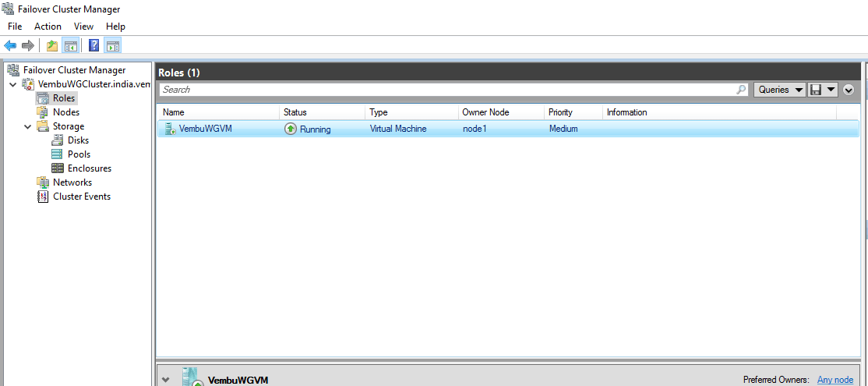Select Cluster Events in the tree
Viewport: 868px width, 386px height.
pos(81,197)
